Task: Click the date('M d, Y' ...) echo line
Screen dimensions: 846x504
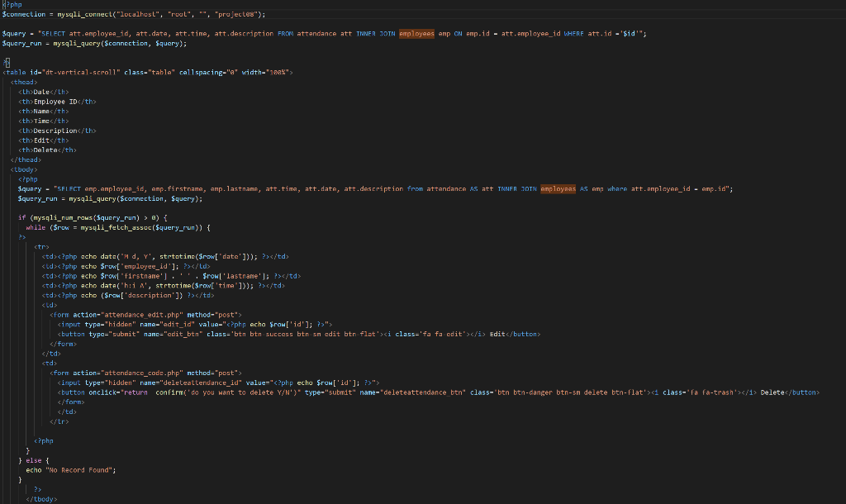Action: click(x=165, y=257)
